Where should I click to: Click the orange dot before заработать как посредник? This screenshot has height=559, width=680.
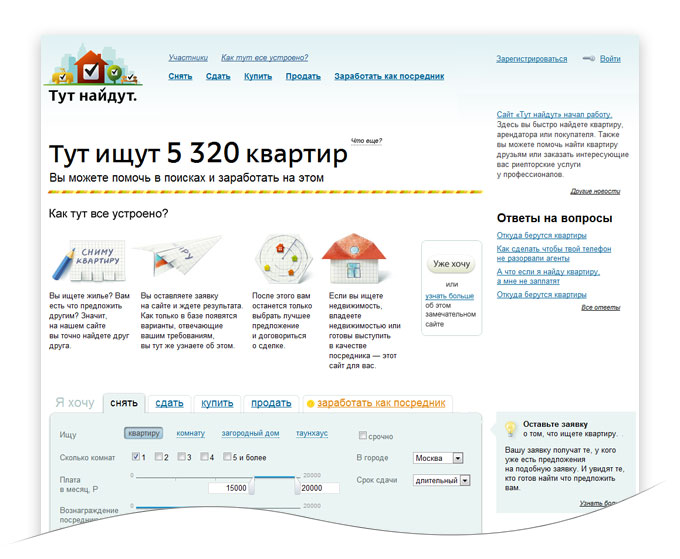click(x=310, y=404)
